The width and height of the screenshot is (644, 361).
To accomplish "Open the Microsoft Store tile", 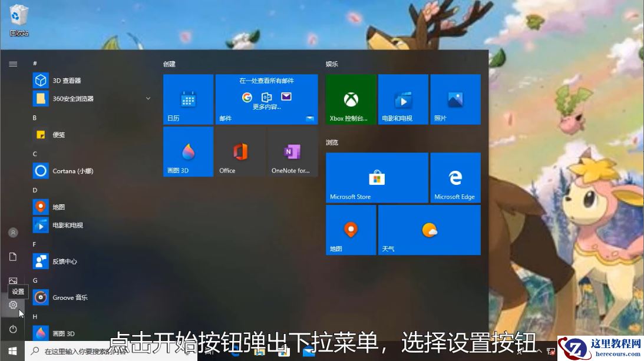I will tap(377, 177).
